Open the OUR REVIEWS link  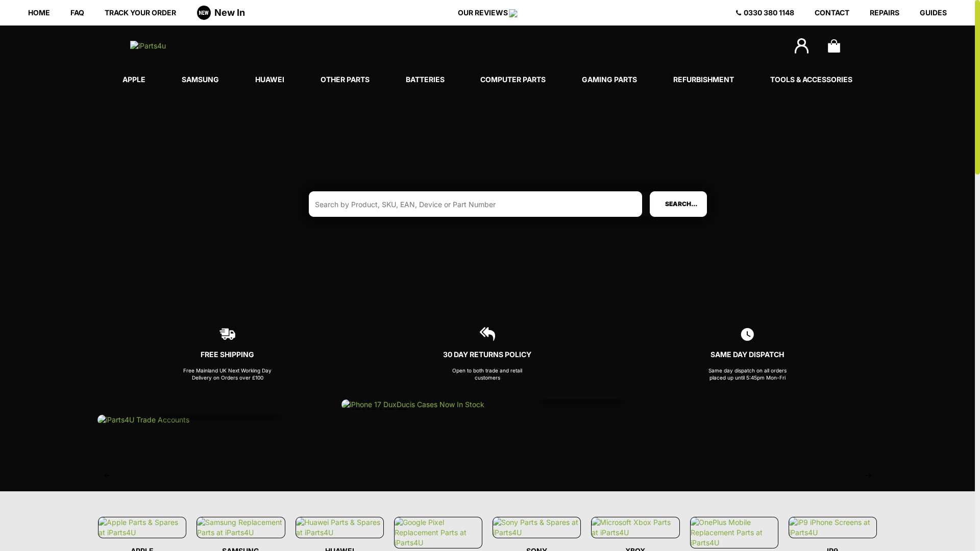point(482,13)
